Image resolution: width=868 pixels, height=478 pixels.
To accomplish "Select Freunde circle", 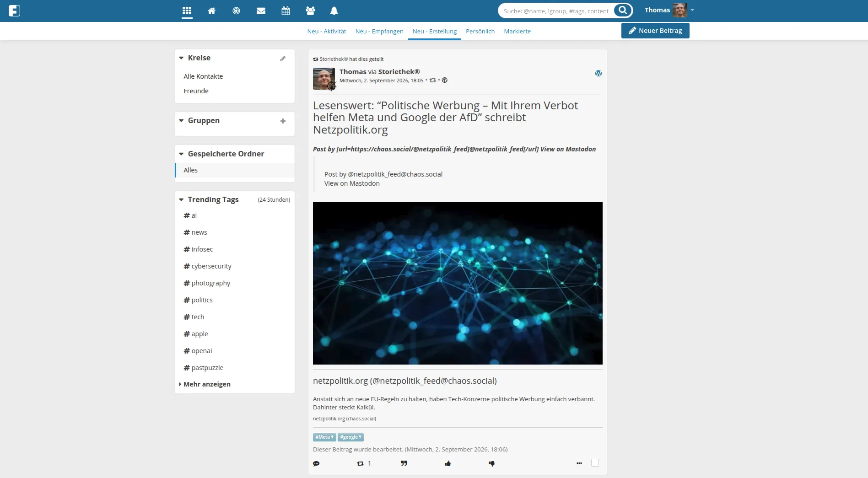I will [x=196, y=91].
